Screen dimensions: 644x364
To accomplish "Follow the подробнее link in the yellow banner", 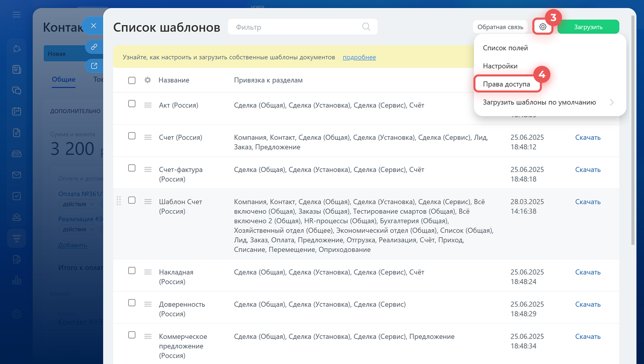I will point(359,57).
